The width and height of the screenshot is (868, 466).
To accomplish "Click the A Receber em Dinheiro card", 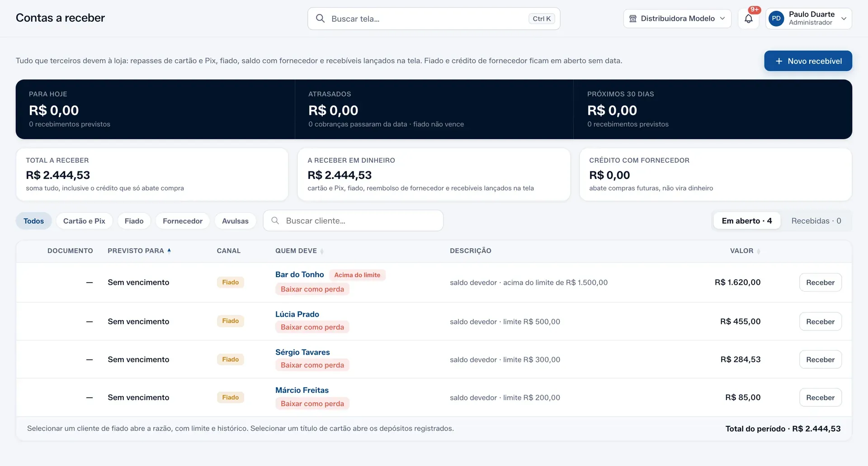I will coord(434,174).
